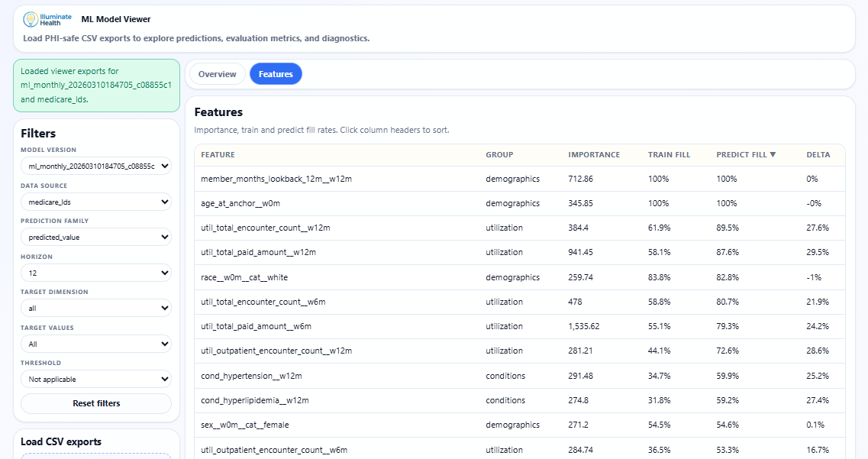Sort by the Feature column header
The width and height of the screenshot is (868, 459).
click(218, 154)
